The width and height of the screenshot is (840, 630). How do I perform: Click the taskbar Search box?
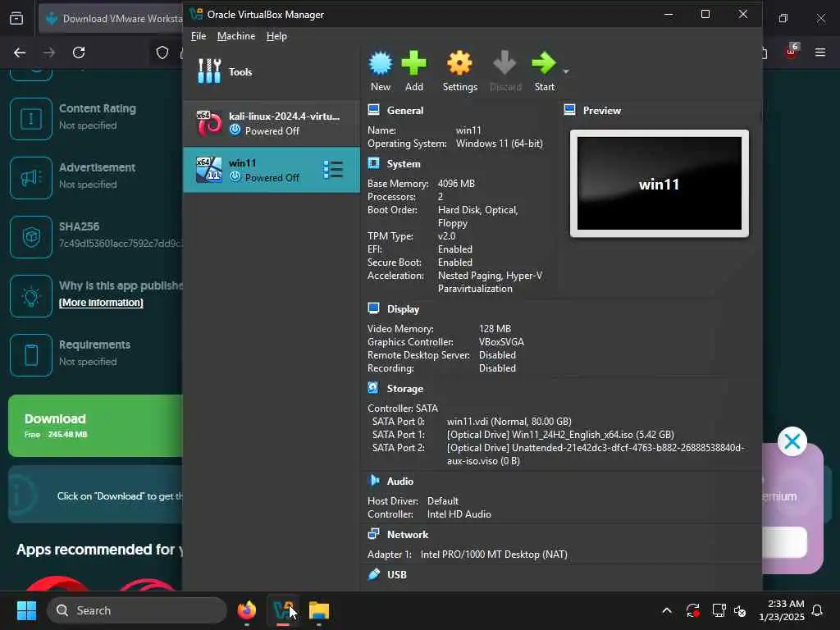pyautogui.click(x=137, y=610)
